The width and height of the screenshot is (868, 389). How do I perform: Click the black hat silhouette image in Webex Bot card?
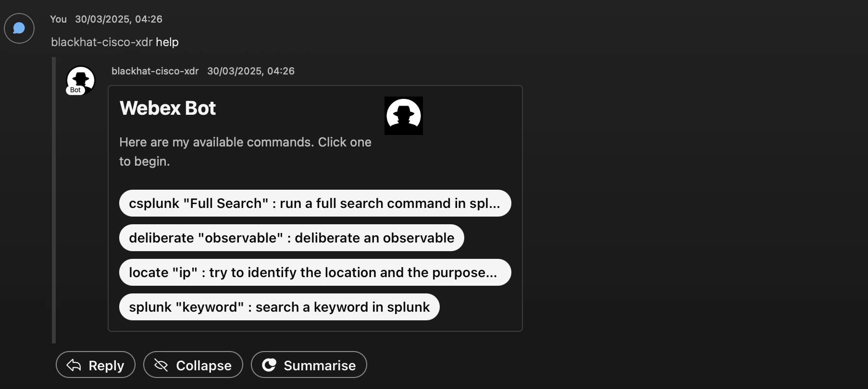pos(403,115)
